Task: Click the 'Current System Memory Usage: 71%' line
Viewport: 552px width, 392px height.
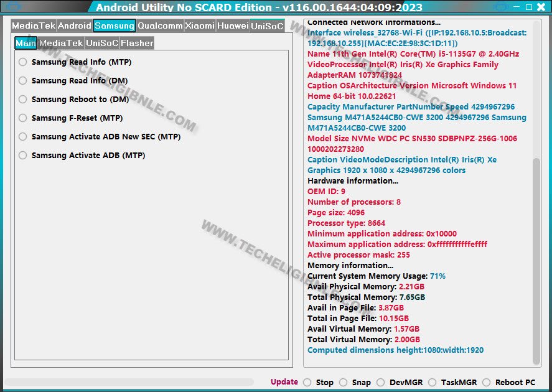Action: [377, 276]
